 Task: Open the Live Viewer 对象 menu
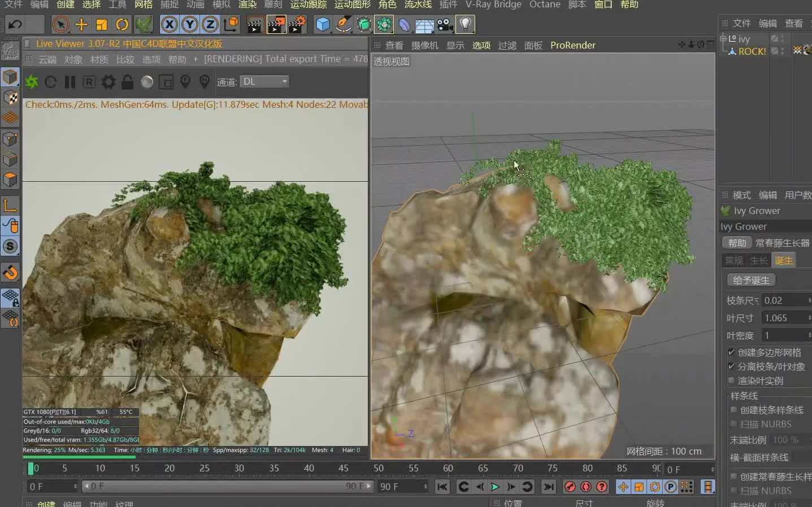coord(73,59)
